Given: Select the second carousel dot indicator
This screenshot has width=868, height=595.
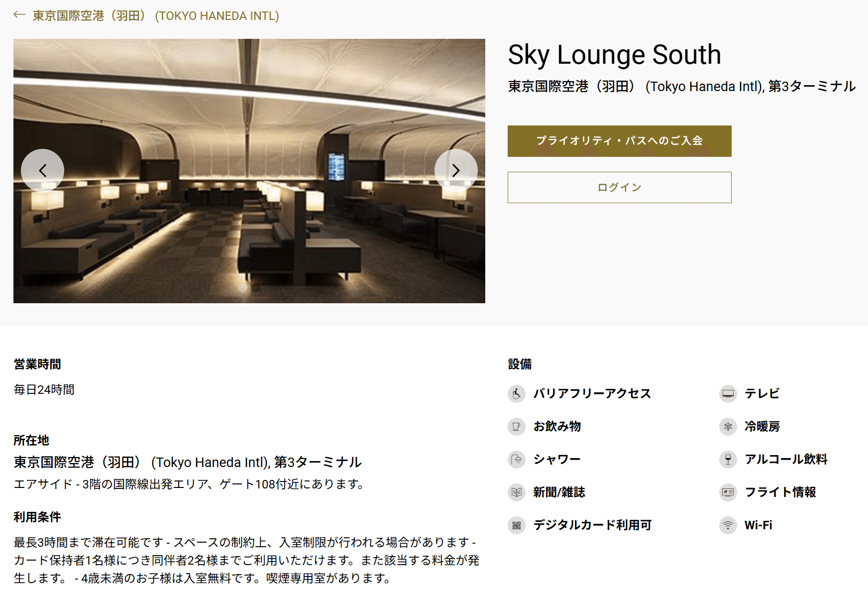Looking at the screenshot, I should [256, 287].
